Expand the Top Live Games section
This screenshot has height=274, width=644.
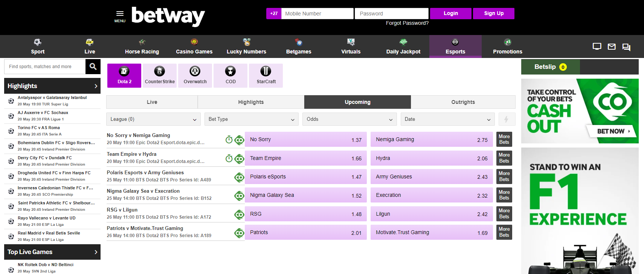tap(52, 252)
